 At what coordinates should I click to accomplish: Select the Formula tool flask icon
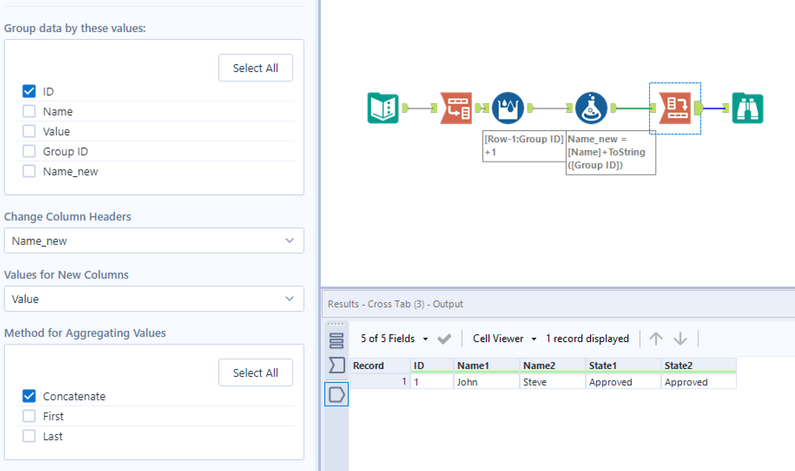[x=591, y=108]
